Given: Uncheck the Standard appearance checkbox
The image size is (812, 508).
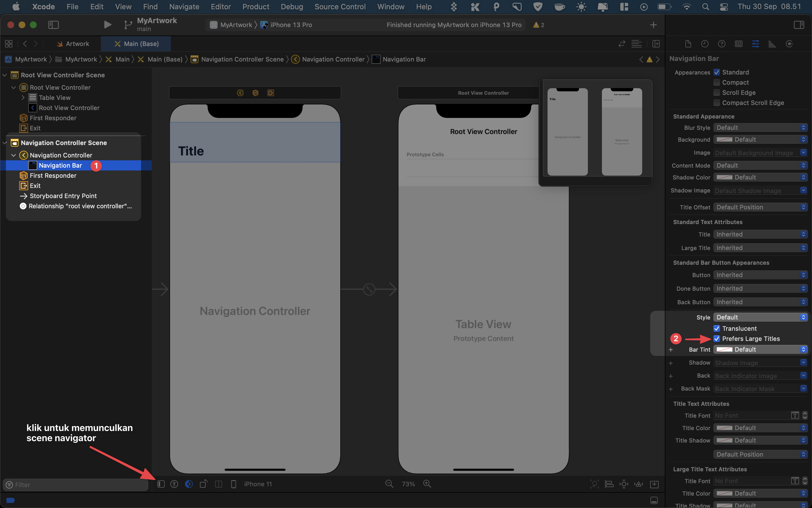Looking at the screenshot, I should coord(717,72).
